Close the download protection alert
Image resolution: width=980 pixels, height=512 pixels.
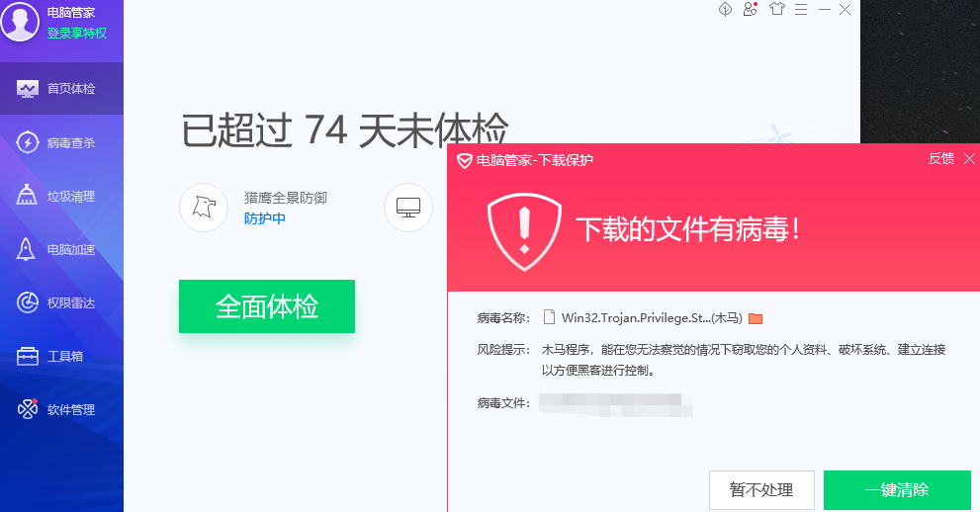[969, 158]
